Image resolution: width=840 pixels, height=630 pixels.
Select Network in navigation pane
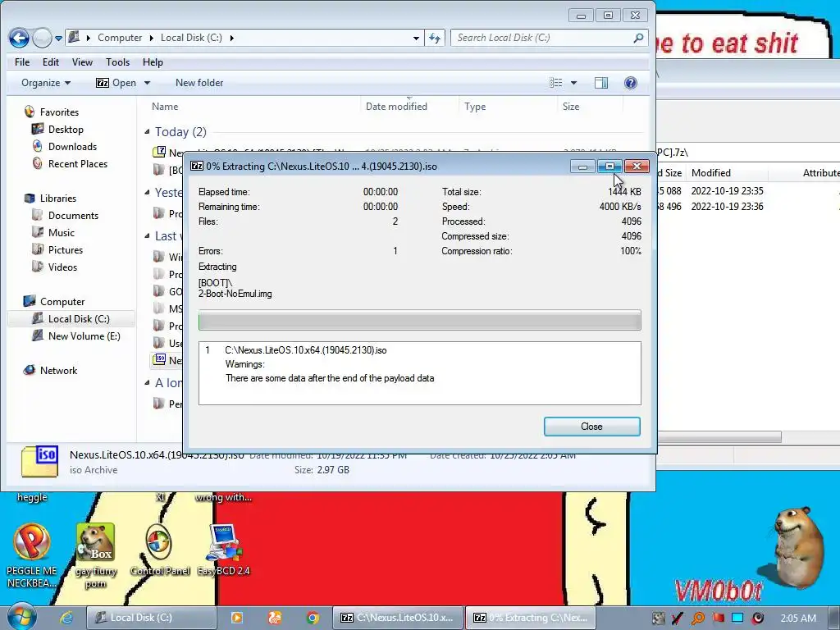pos(58,370)
